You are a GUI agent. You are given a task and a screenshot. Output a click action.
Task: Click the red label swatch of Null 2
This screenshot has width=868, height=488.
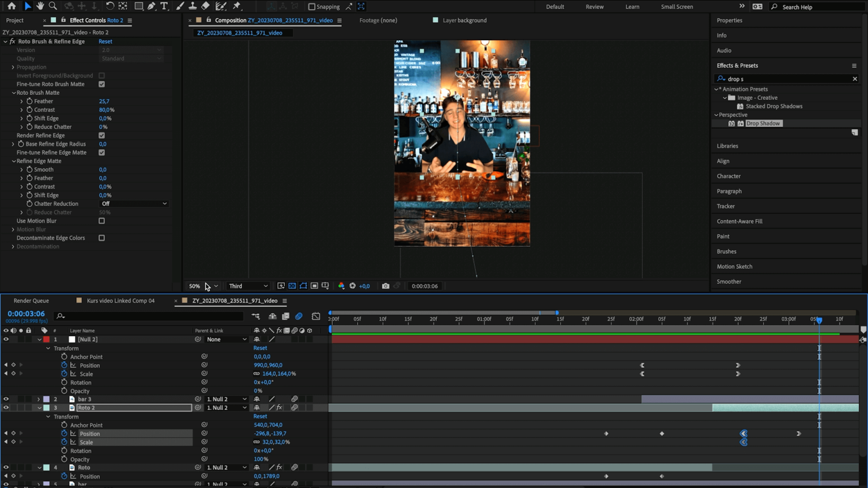46,339
